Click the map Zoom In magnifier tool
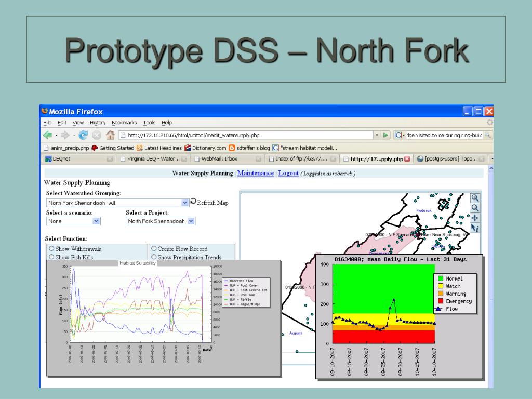532x399 pixels. pos(474,198)
